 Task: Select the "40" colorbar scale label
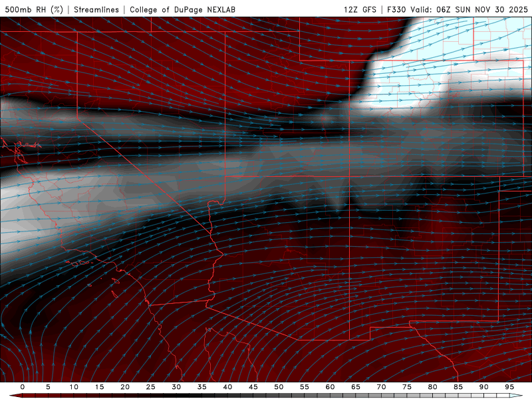point(227,387)
